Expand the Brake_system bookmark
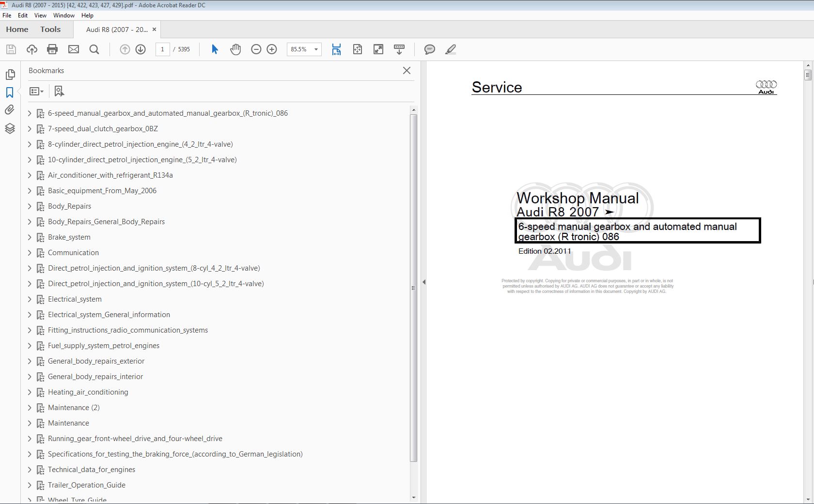Image resolution: width=814 pixels, height=504 pixels. click(x=30, y=237)
